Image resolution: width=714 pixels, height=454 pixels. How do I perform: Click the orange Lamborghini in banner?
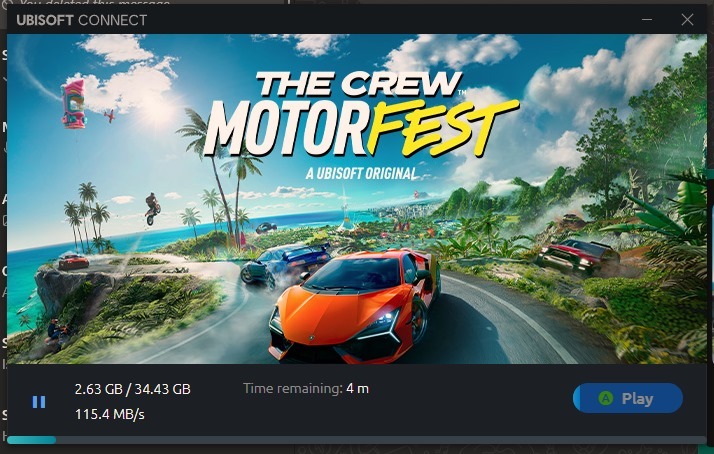[355, 304]
